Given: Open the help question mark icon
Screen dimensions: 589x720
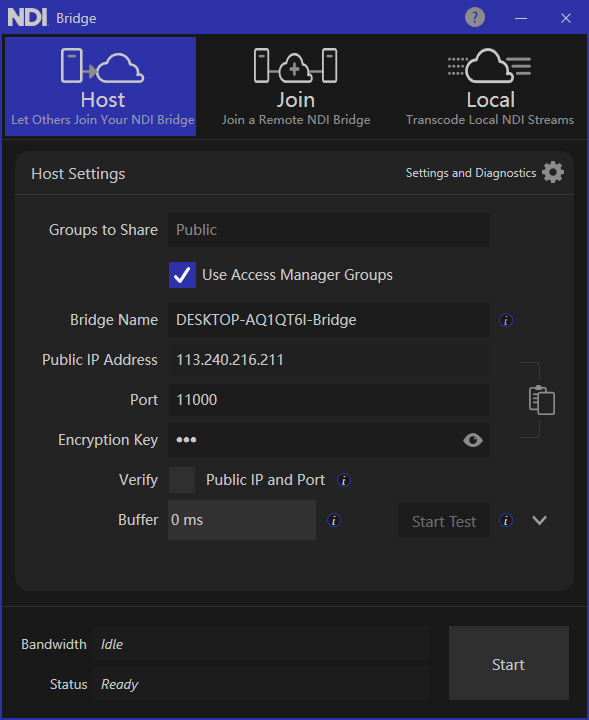Looking at the screenshot, I should (475, 17).
